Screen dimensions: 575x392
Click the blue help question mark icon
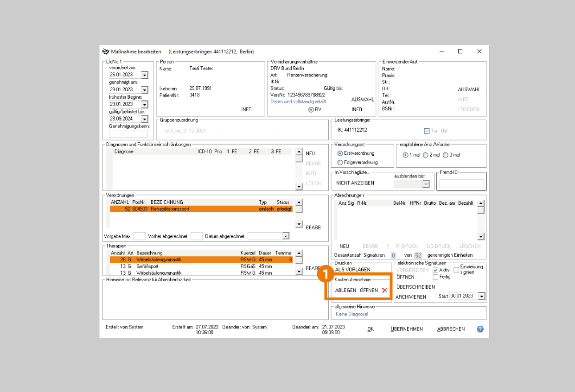(x=480, y=329)
